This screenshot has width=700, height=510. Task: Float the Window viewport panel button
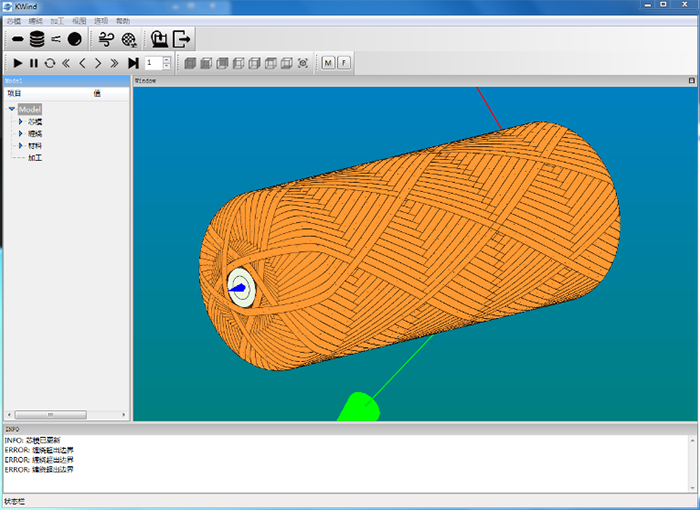692,81
